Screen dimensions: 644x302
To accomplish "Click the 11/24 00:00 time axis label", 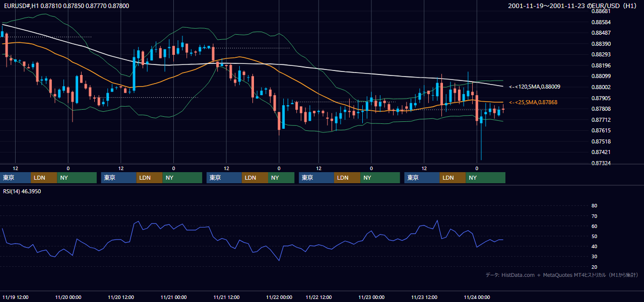I will pos(477,297).
